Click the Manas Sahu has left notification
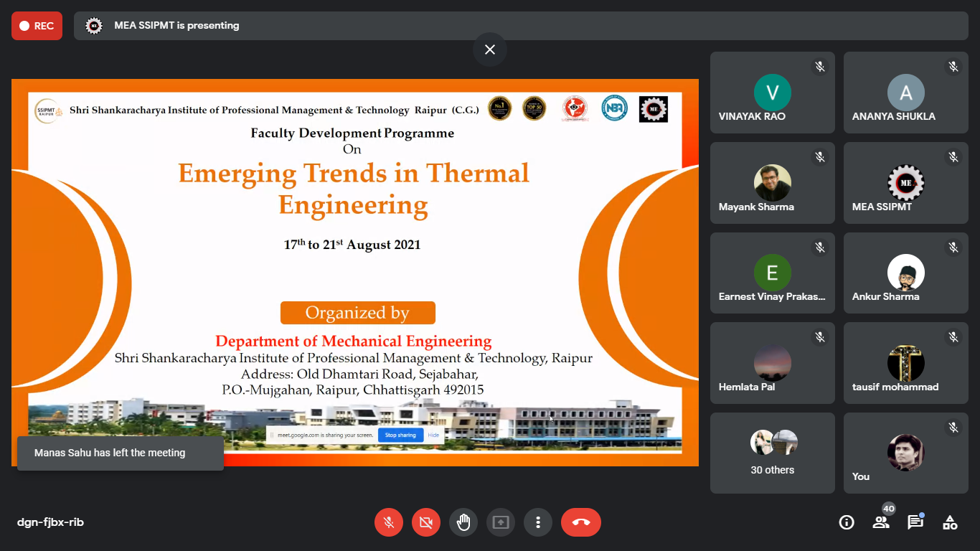Screen dimensions: 980x551 [121, 453]
